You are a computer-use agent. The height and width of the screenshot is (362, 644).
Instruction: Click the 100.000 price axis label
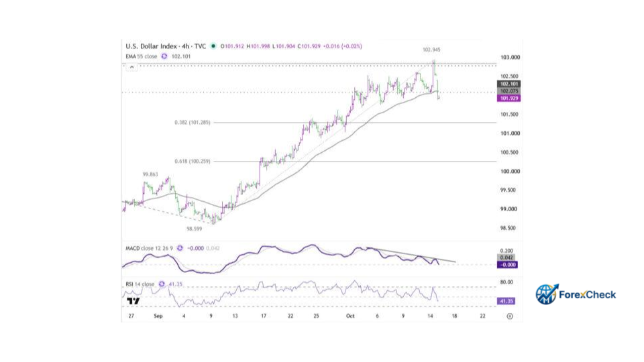pyautogui.click(x=510, y=171)
